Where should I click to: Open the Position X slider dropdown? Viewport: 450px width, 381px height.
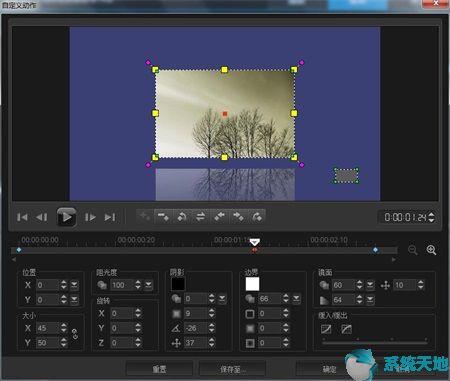(74, 285)
